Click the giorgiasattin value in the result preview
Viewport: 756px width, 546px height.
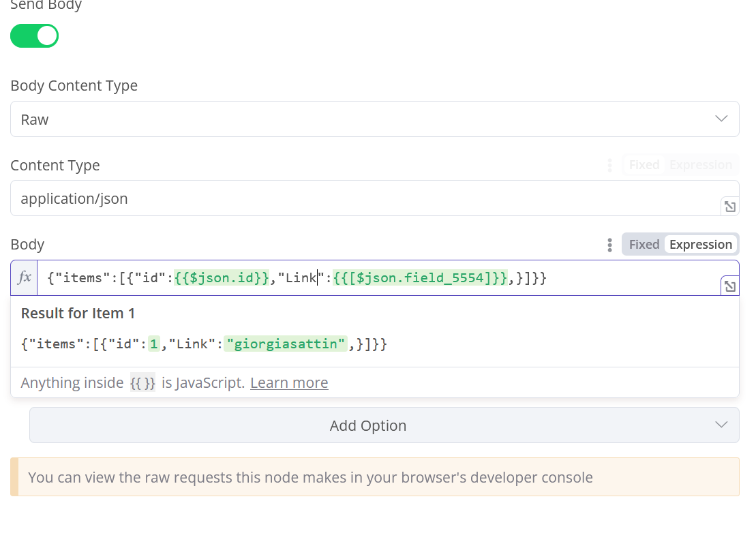pos(285,344)
